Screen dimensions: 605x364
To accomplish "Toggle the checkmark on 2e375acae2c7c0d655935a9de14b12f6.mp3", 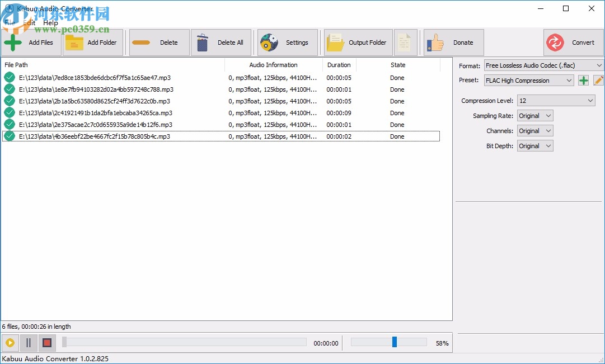I will [x=9, y=124].
